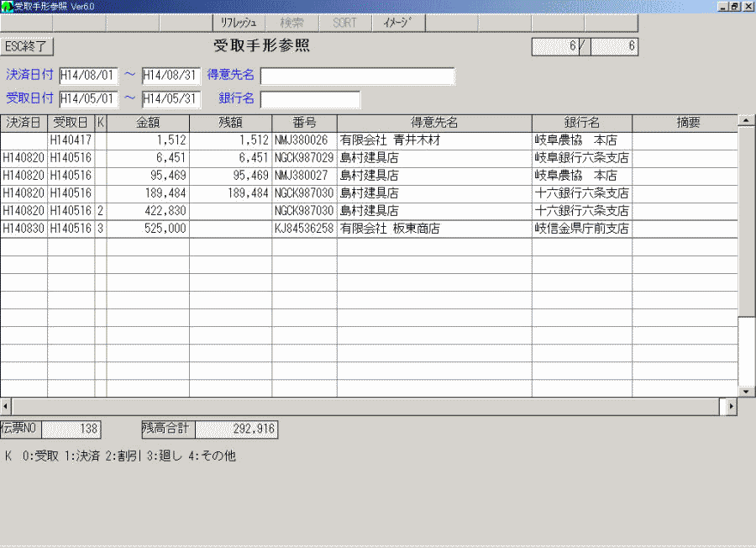
Task: Minimize the 受取手形参照 window
Action: (x=723, y=6)
